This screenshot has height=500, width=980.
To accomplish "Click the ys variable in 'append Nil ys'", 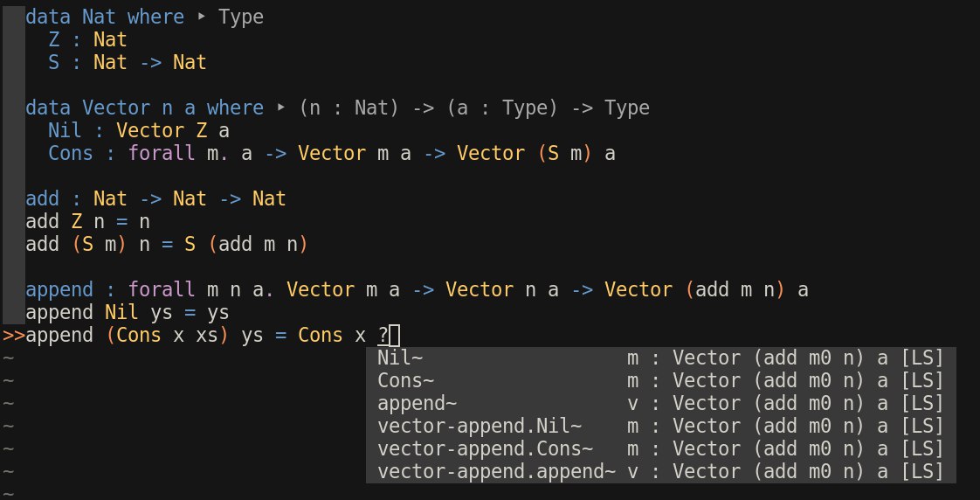I will (x=162, y=313).
